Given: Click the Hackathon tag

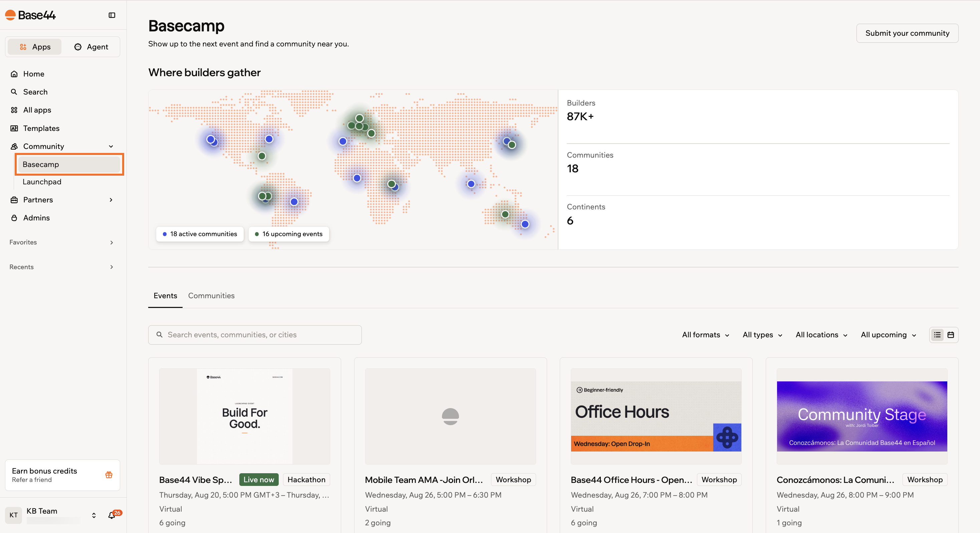Looking at the screenshot, I should [x=306, y=480].
